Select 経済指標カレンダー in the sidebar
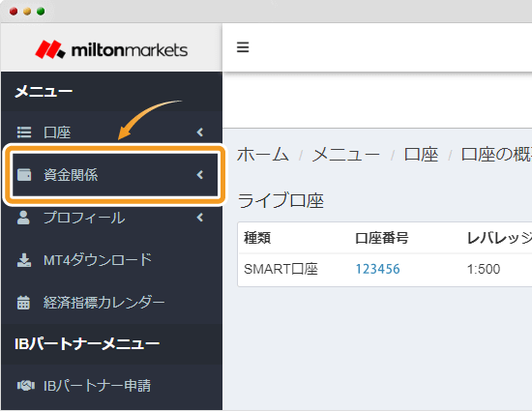Screen dimensions: 532x411 pyautogui.click(x=111, y=303)
